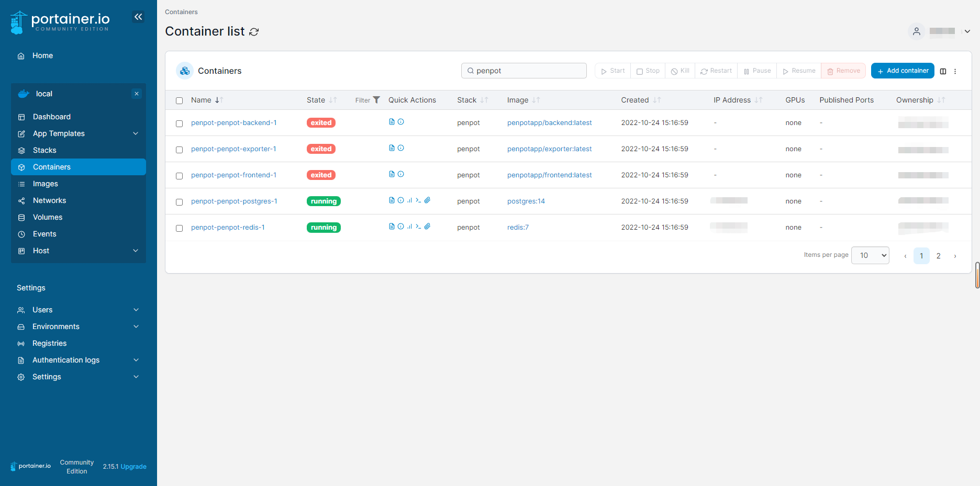Select the checkbox for penpot-penpot-backend-1
The image size is (980, 486).
point(179,123)
